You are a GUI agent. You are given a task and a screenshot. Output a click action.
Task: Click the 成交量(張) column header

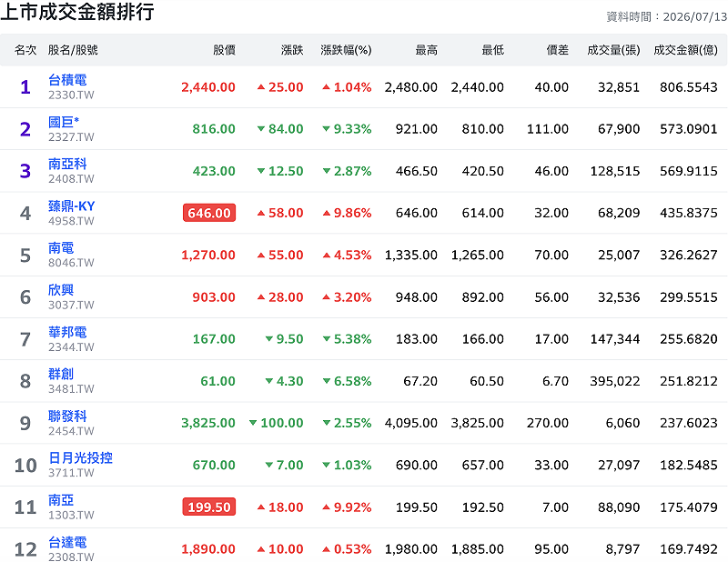(613, 50)
